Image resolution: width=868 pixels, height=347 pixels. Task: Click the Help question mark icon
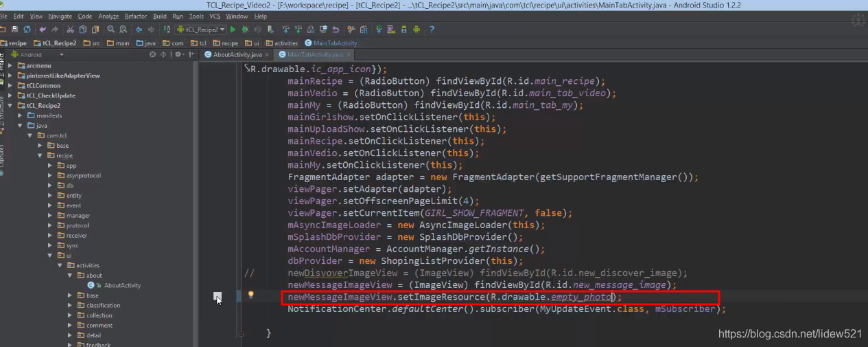click(x=432, y=30)
